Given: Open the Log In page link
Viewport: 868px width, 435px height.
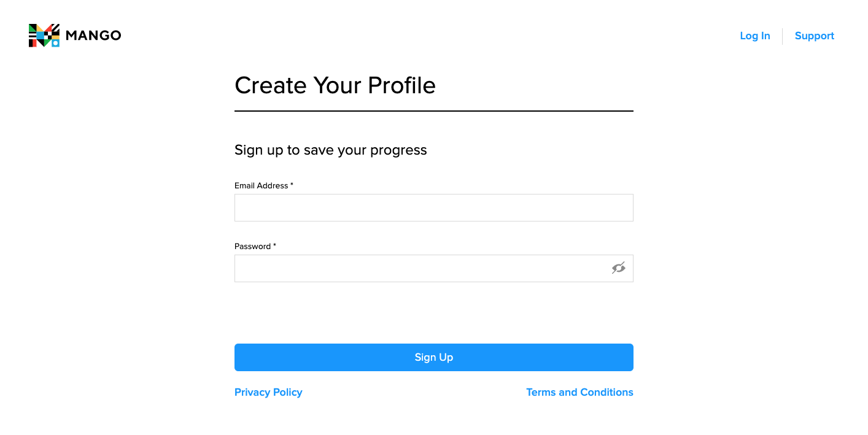Looking at the screenshot, I should click(755, 36).
